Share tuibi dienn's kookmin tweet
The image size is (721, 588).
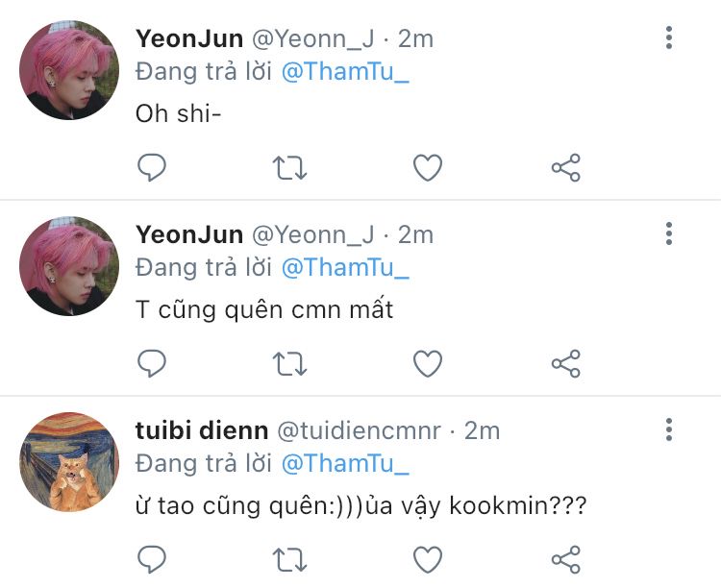tap(566, 559)
